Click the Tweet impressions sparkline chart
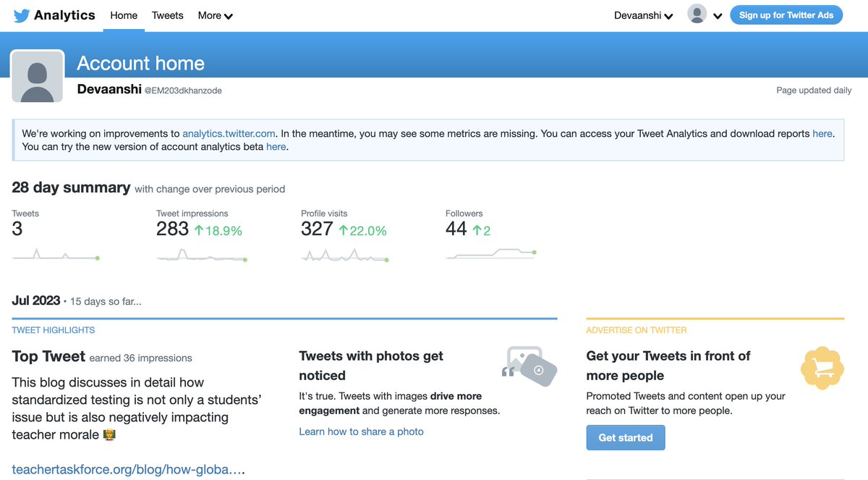This screenshot has width=868, height=480. tap(202, 254)
